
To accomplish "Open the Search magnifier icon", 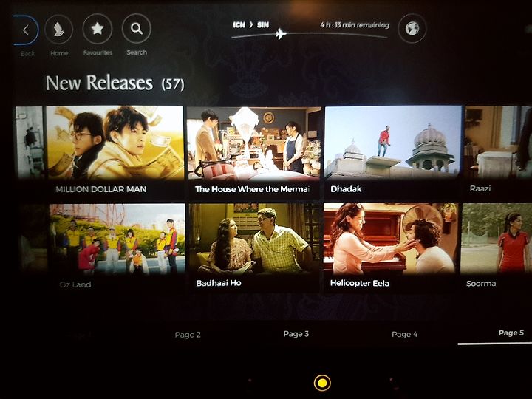I will (x=137, y=29).
